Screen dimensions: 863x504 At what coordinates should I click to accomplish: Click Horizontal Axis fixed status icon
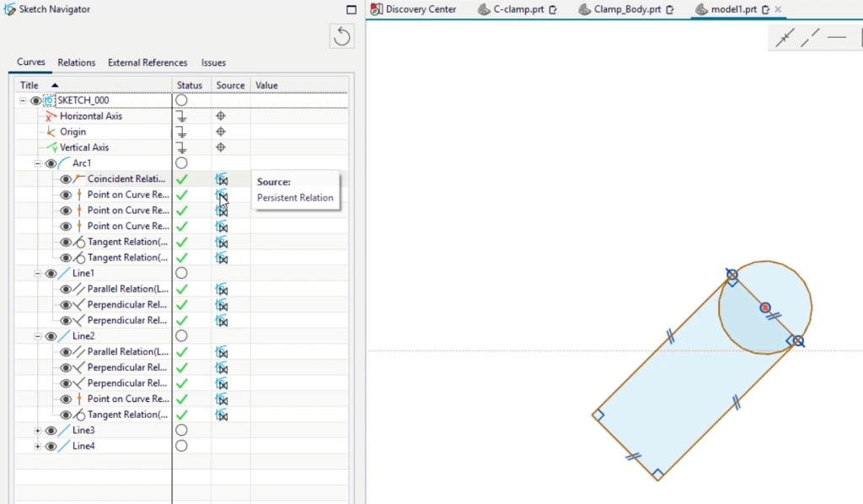pos(181,116)
